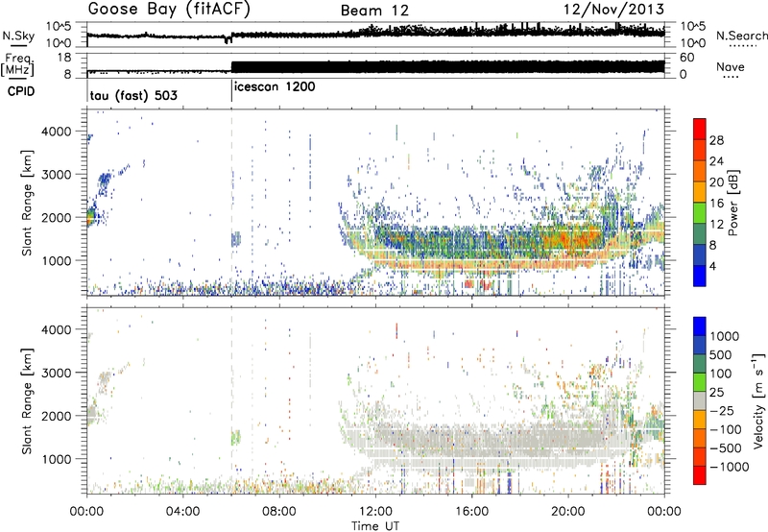
Task: Click the "Goose Bay (fitACF)" plot title
Action: pos(169,10)
